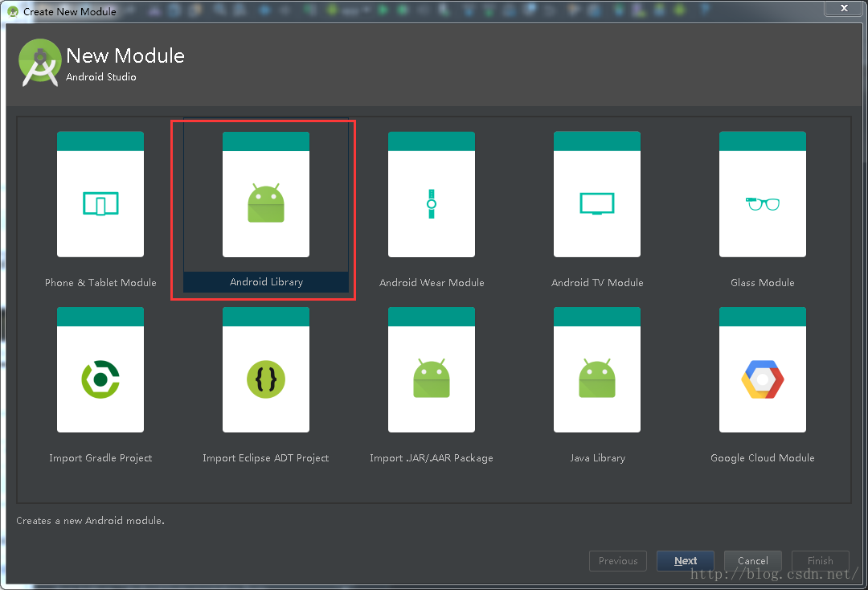The height and width of the screenshot is (590, 868).
Task: Click the "Glass Module" label
Action: tap(762, 282)
